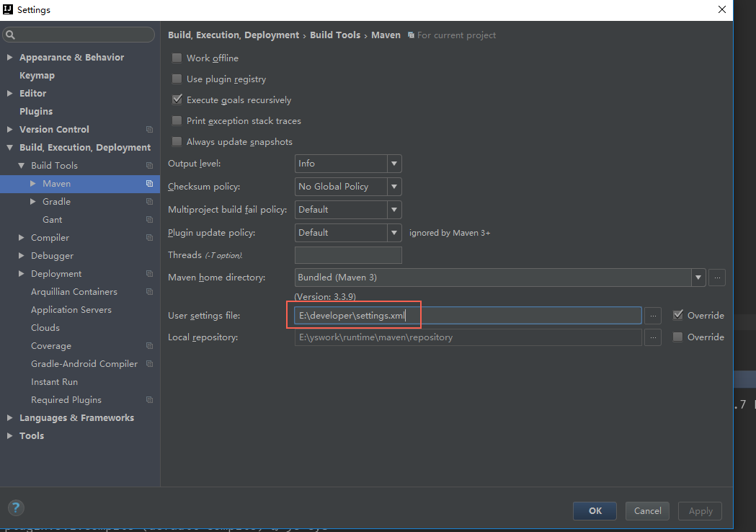
Task: Click project-level icon beside Maven row
Action: (x=149, y=183)
